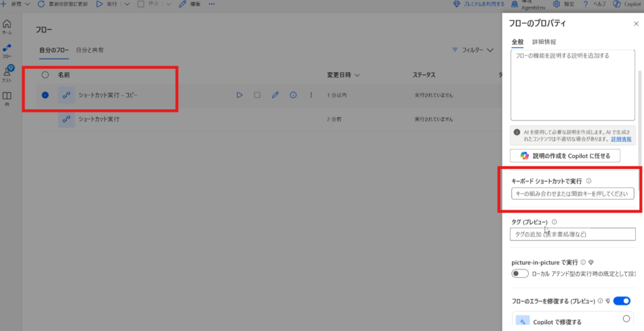Switch to the 詳細情報 tab in properties

point(544,42)
